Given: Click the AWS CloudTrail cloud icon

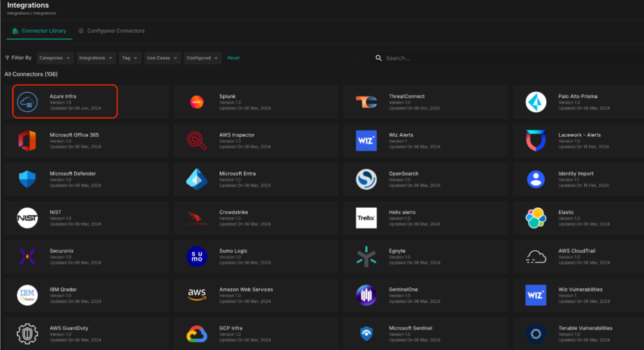Looking at the screenshot, I should [535, 257].
